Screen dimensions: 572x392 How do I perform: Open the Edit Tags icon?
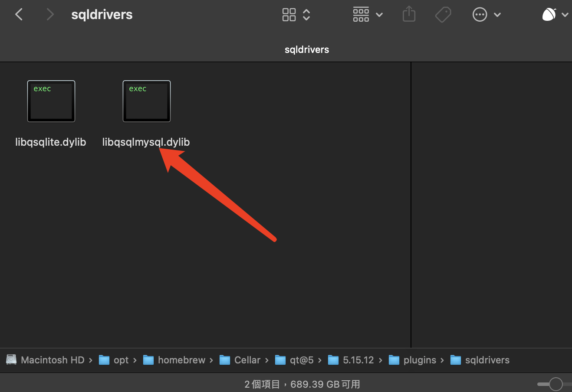443,15
